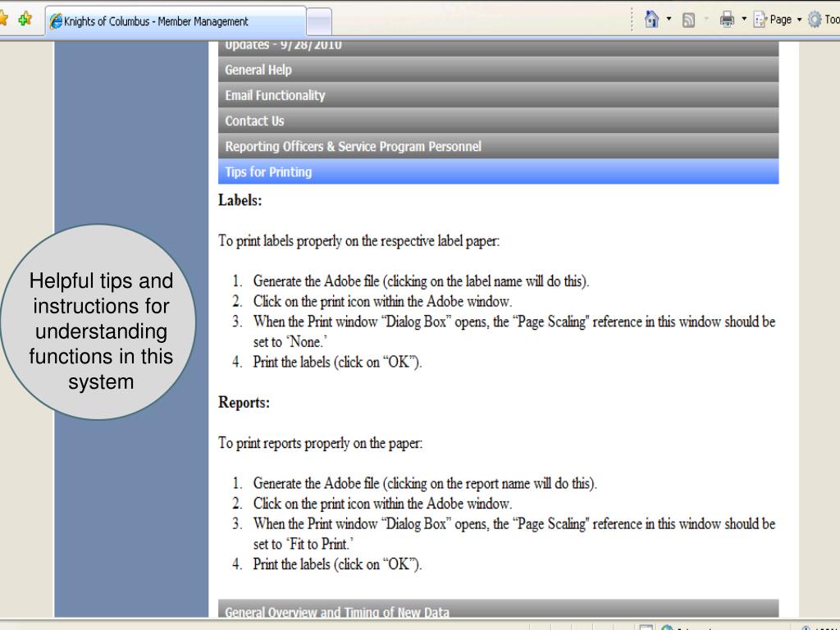Click the Labels: heading text
The width and height of the screenshot is (840, 630).
click(x=240, y=200)
